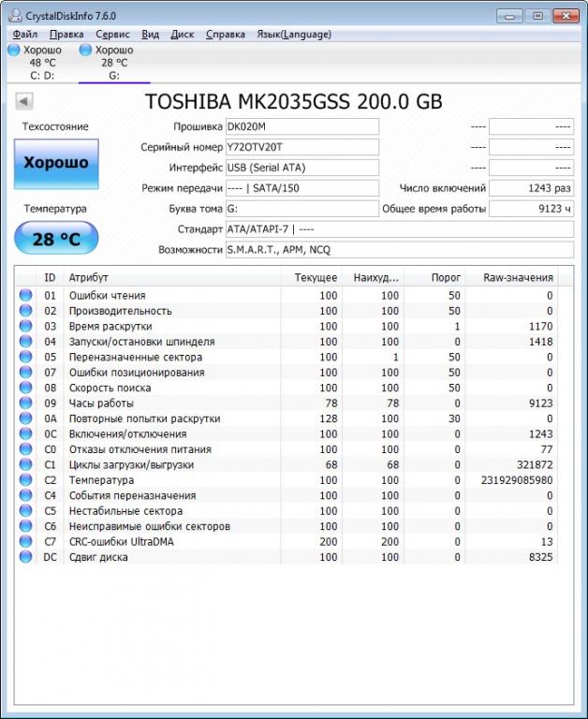Select the CRC-ошибки UltraDMA attribute name
Viewport: 588px width, 719px height.
coord(122,541)
